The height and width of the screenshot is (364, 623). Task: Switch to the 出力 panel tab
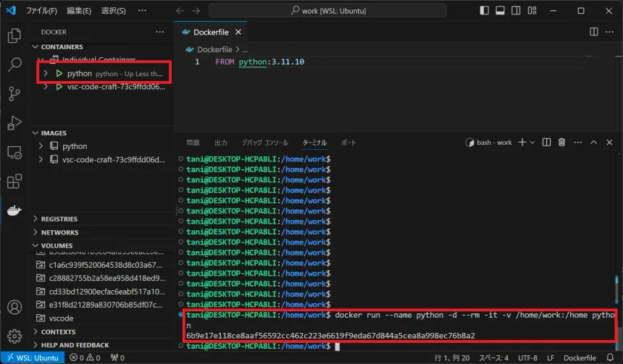(x=221, y=143)
